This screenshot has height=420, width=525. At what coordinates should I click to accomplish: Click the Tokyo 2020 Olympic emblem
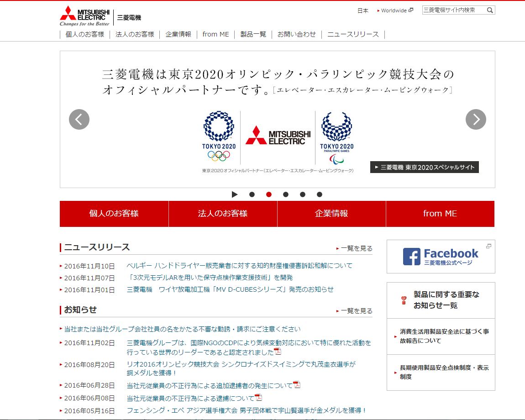point(219,136)
